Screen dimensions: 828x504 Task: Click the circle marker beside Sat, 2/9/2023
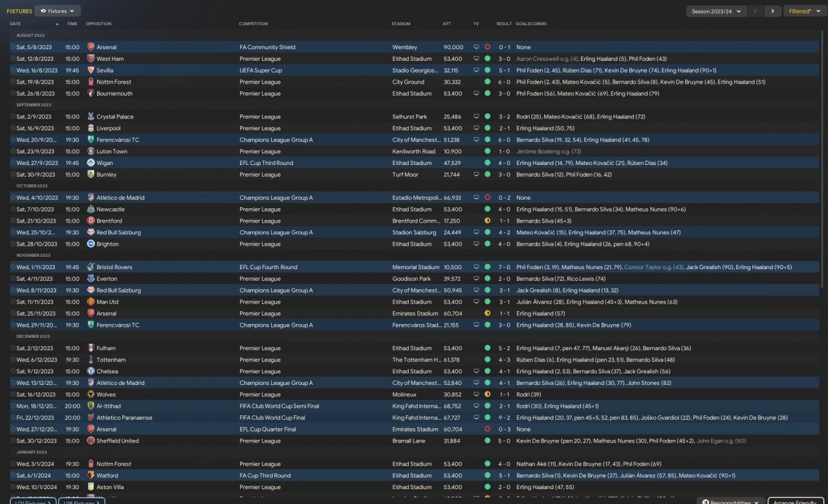pyautogui.click(x=13, y=117)
